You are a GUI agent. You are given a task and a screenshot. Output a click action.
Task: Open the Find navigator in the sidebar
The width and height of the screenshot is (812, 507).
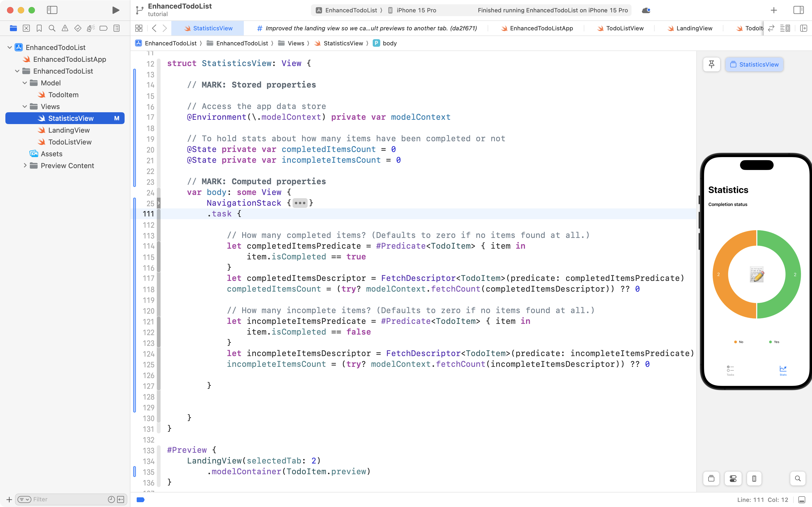(52, 28)
